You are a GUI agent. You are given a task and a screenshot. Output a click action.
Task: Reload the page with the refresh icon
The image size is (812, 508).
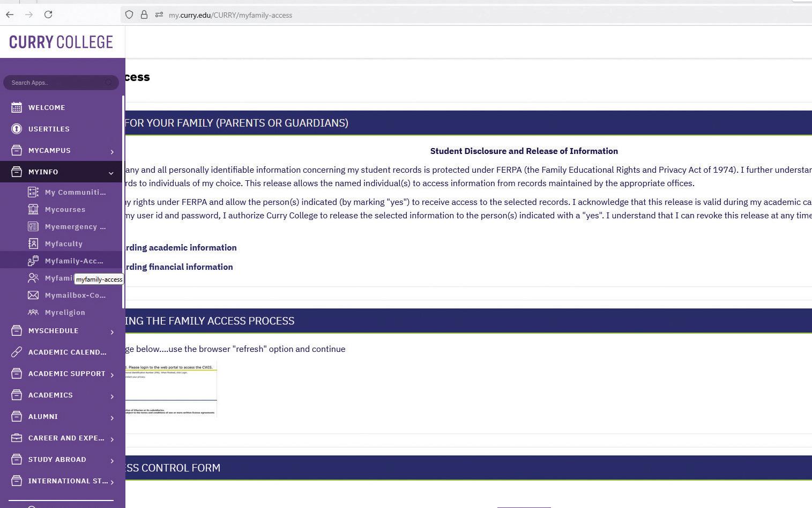(48, 14)
